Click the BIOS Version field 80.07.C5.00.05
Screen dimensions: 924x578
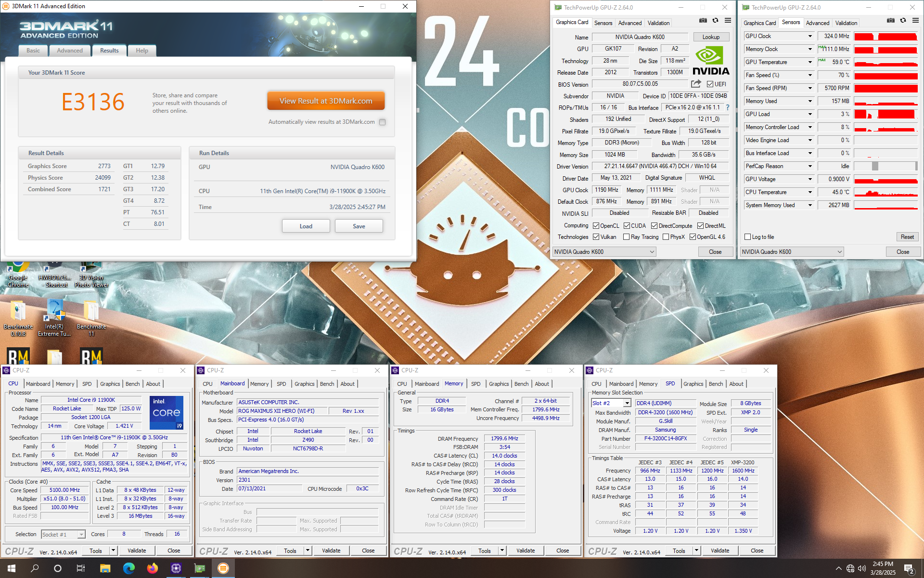coord(640,84)
